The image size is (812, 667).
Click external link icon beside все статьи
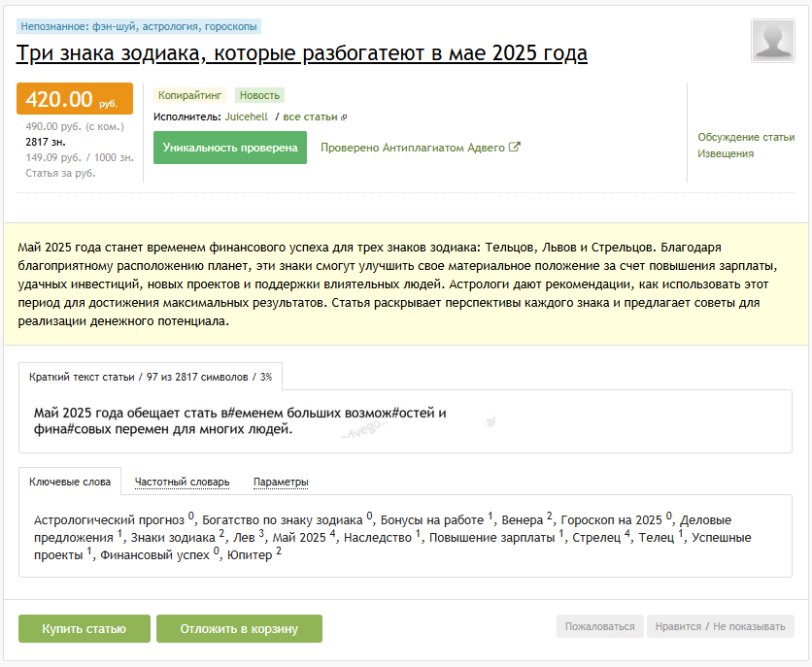click(344, 117)
